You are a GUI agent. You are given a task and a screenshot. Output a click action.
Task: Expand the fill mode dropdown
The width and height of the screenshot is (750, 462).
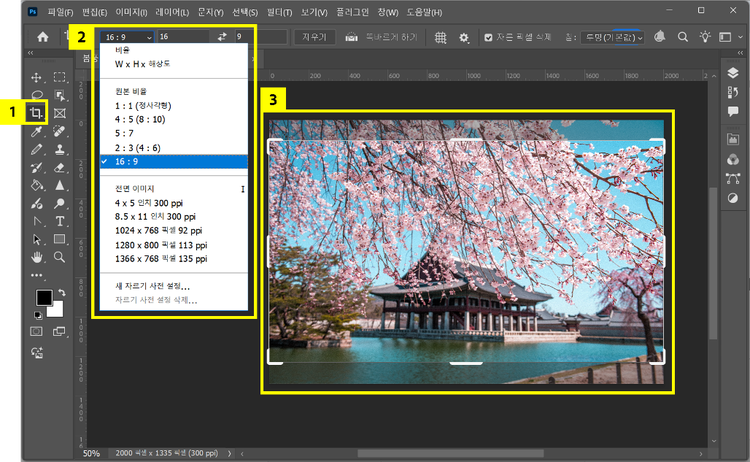point(614,37)
